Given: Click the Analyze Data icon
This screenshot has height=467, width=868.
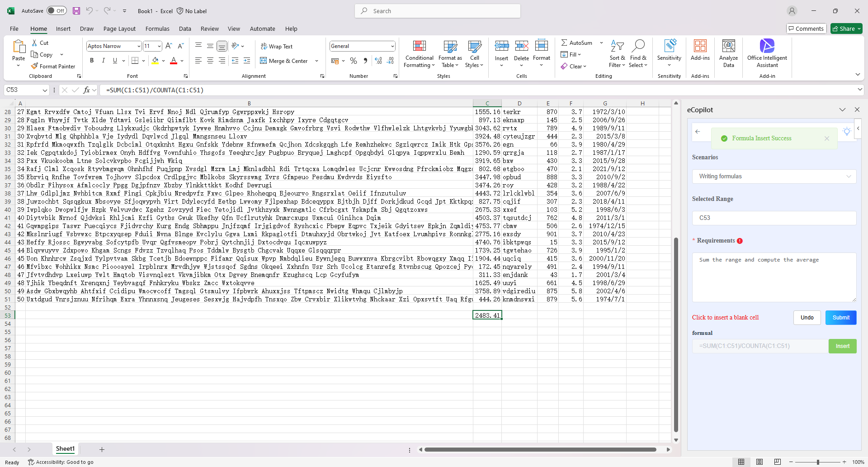Looking at the screenshot, I should pos(728,46).
